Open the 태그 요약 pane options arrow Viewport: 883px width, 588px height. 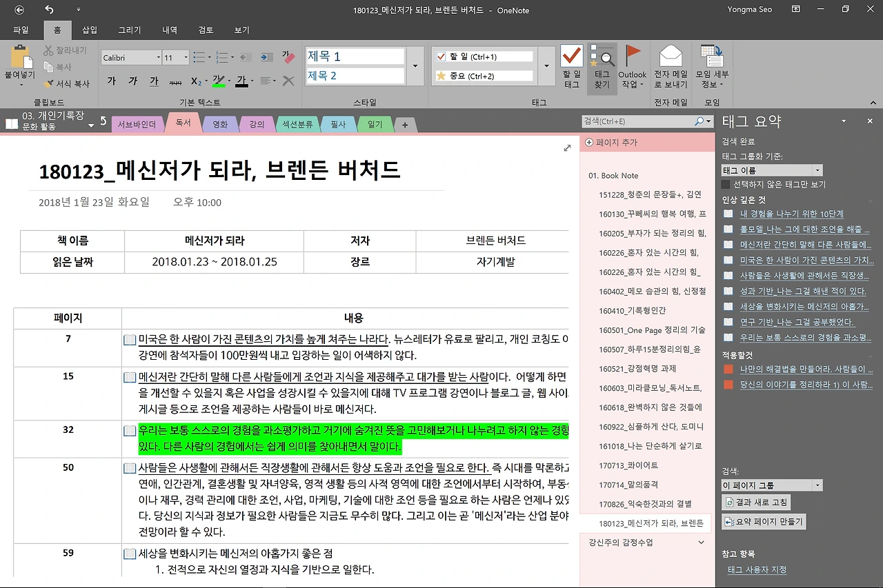(x=844, y=121)
